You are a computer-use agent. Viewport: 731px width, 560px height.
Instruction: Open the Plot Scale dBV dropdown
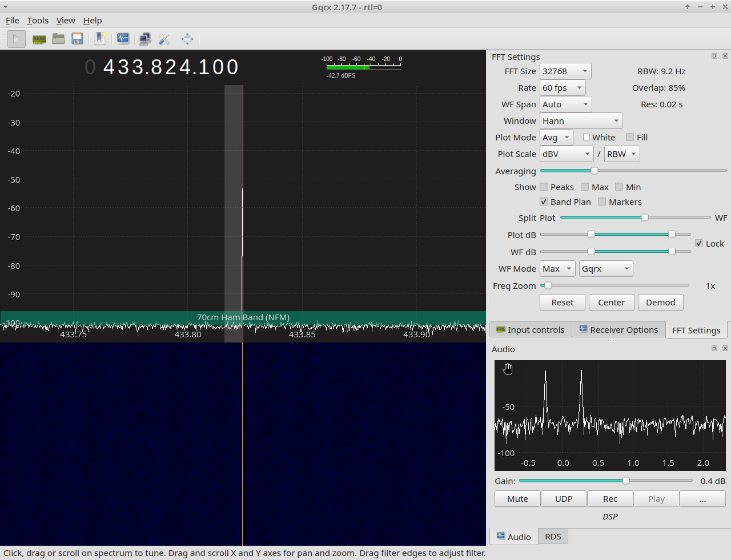pyautogui.click(x=567, y=154)
